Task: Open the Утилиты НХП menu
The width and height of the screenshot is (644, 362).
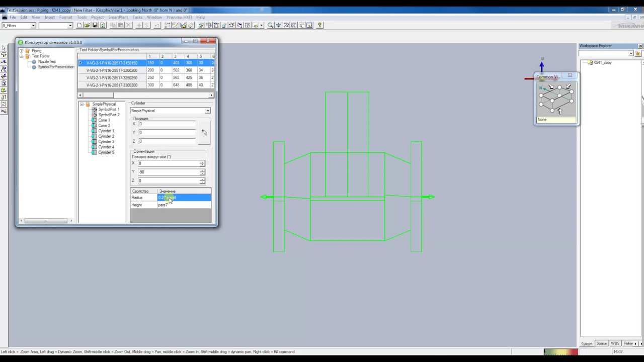Action: coord(179,17)
